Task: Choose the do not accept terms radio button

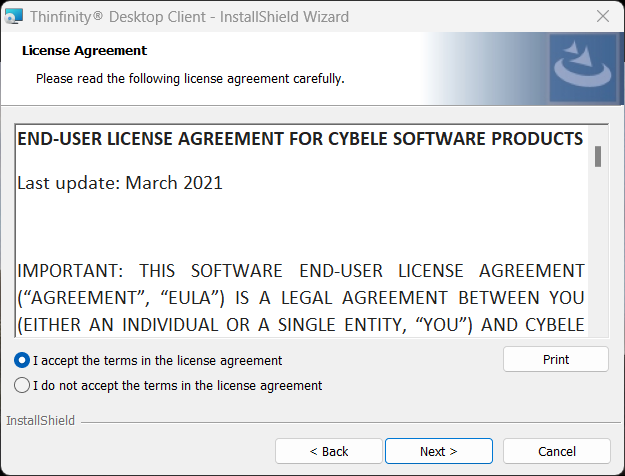Action: tap(22, 385)
